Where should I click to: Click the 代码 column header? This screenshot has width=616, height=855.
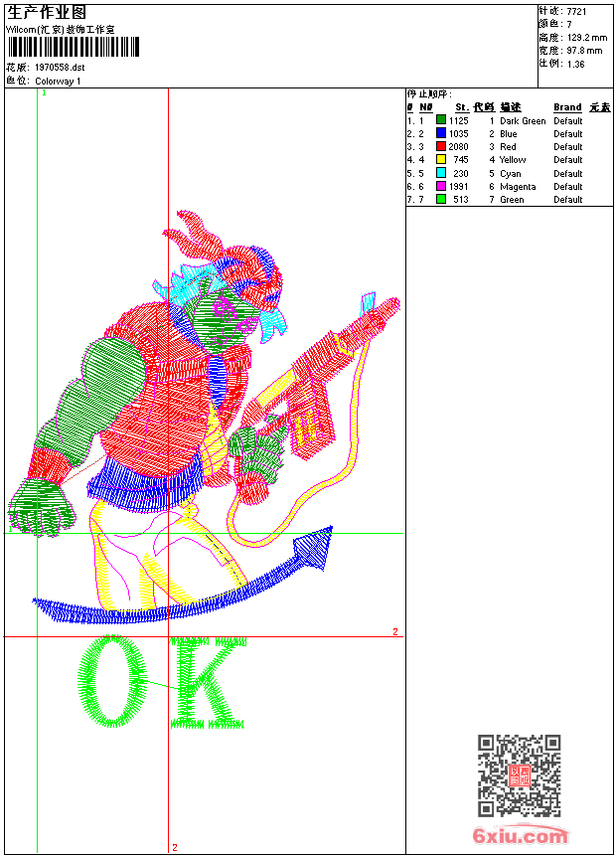484,107
